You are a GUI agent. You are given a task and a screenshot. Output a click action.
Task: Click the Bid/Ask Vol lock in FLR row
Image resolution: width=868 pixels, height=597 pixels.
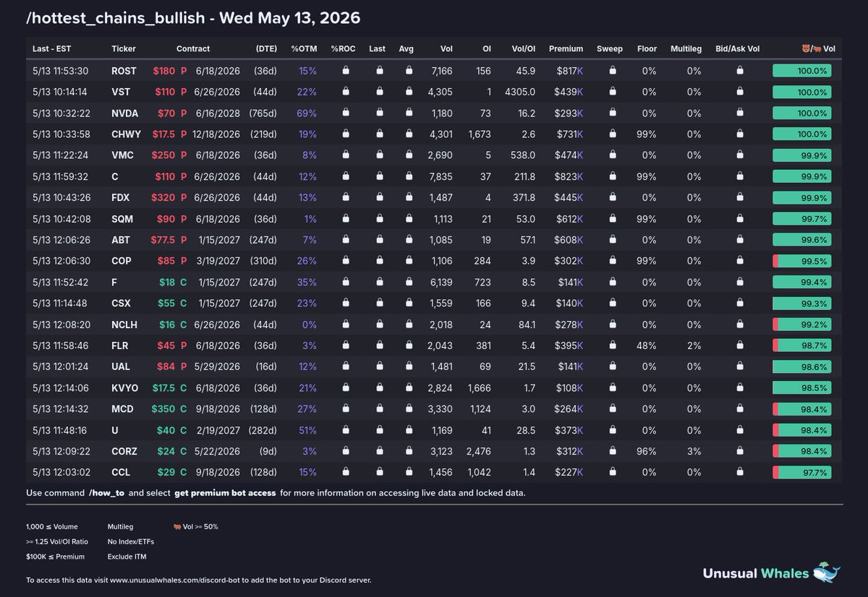pos(740,345)
